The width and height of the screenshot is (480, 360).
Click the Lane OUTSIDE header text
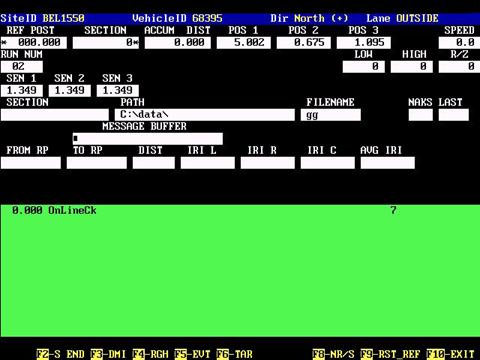(x=402, y=18)
